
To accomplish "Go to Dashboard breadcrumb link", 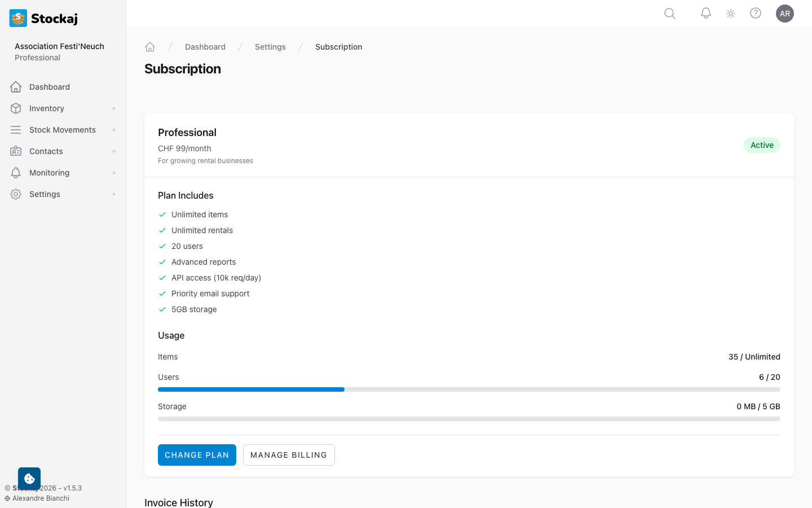I will [205, 47].
